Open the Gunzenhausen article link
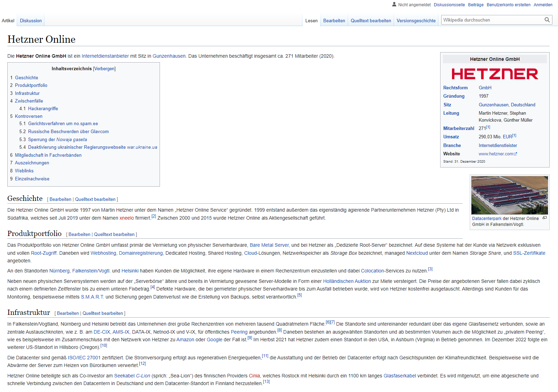Screen dimensions: 558x392 [x=169, y=56]
